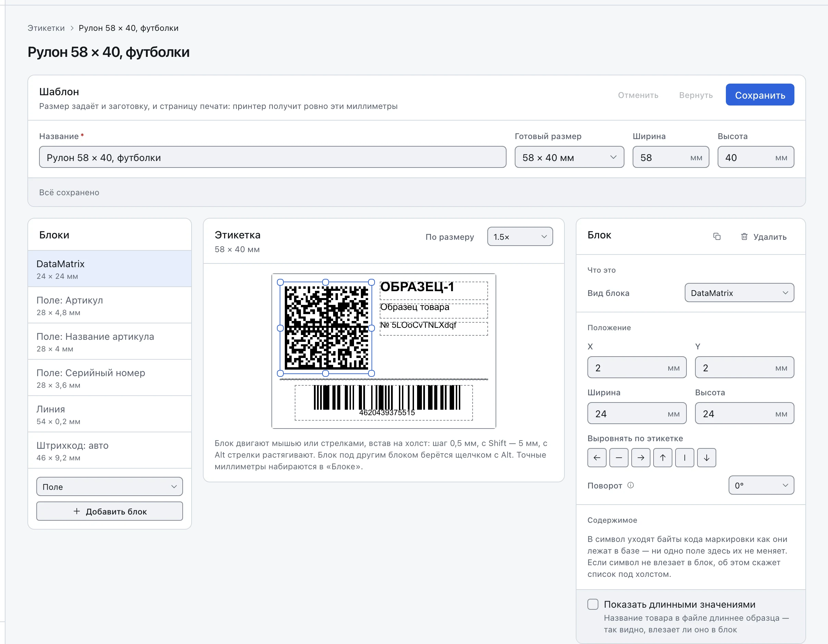Image resolution: width=828 pixels, height=644 pixels.
Task: Center block vertically on the label
Action: [x=685, y=458]
